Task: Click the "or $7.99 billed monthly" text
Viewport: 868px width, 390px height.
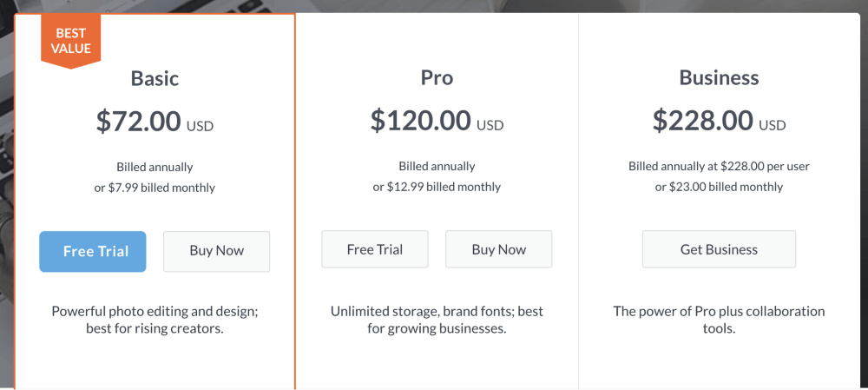Action: point(155,188)
